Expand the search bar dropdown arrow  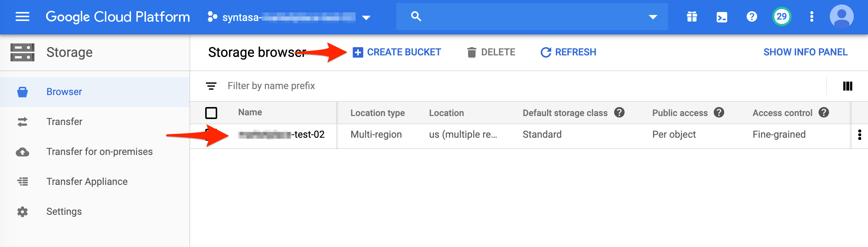[x=653, y=17]
